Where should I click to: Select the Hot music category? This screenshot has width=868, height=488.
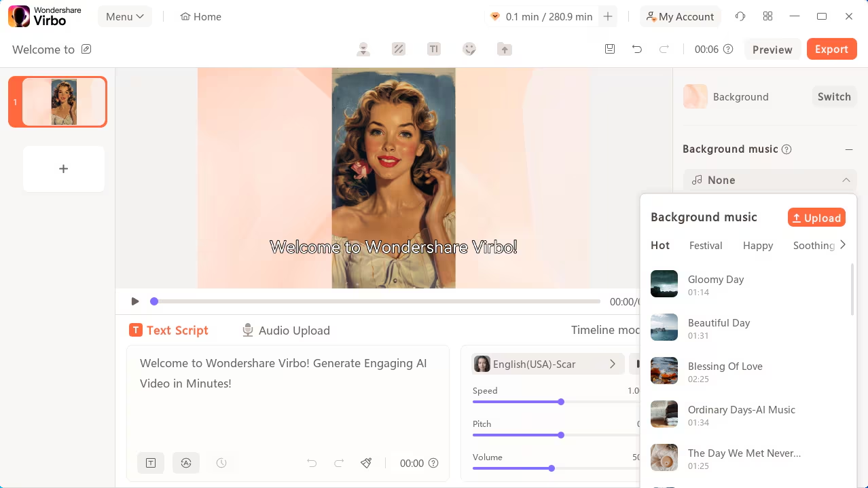[x=660, y=246]
